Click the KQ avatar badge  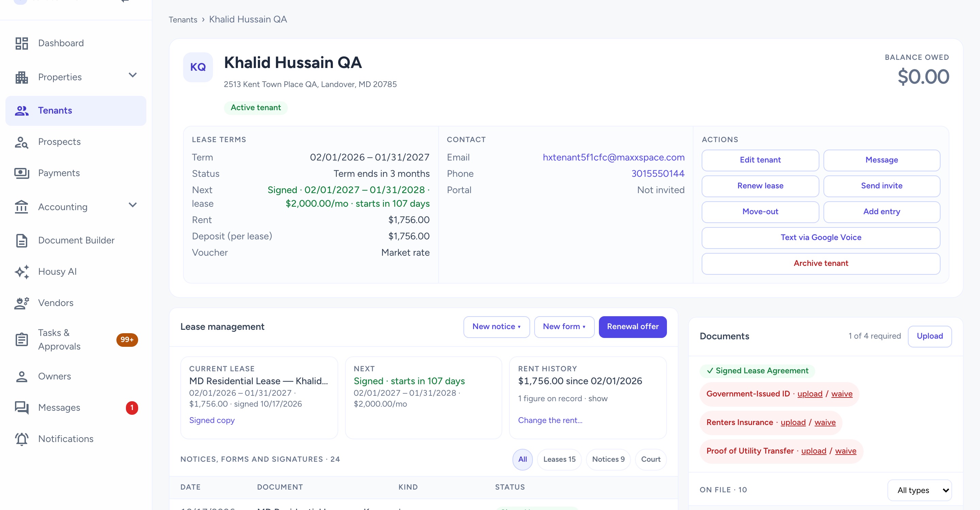click(198, 67)
